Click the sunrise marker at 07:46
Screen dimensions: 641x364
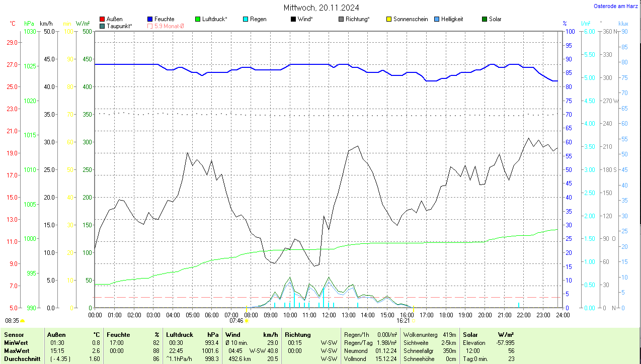pyautogui.click(x=247, y=320)
